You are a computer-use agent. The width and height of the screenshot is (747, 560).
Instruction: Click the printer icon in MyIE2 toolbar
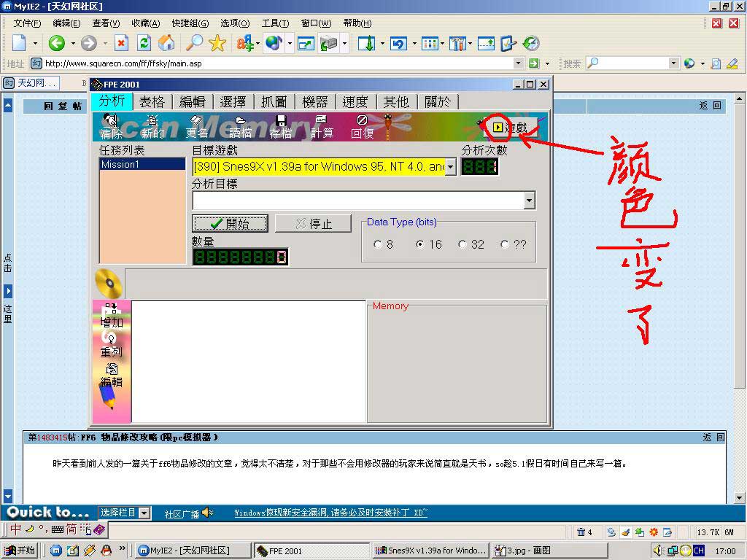(x=329, y=43)
